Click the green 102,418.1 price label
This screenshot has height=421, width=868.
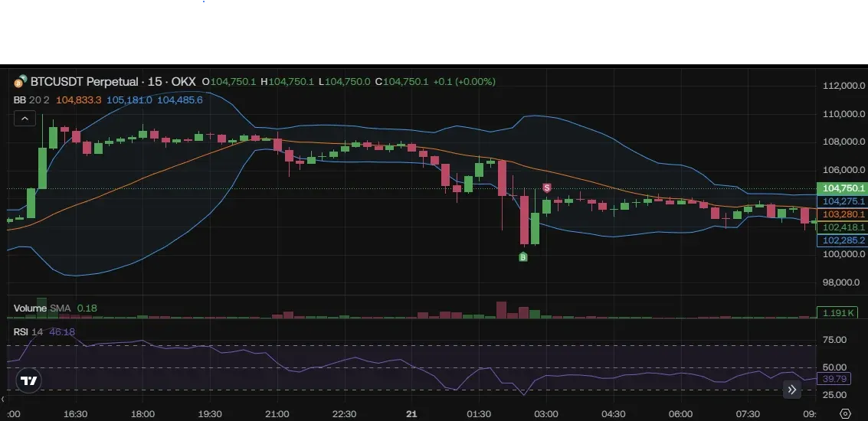point(842,227)
